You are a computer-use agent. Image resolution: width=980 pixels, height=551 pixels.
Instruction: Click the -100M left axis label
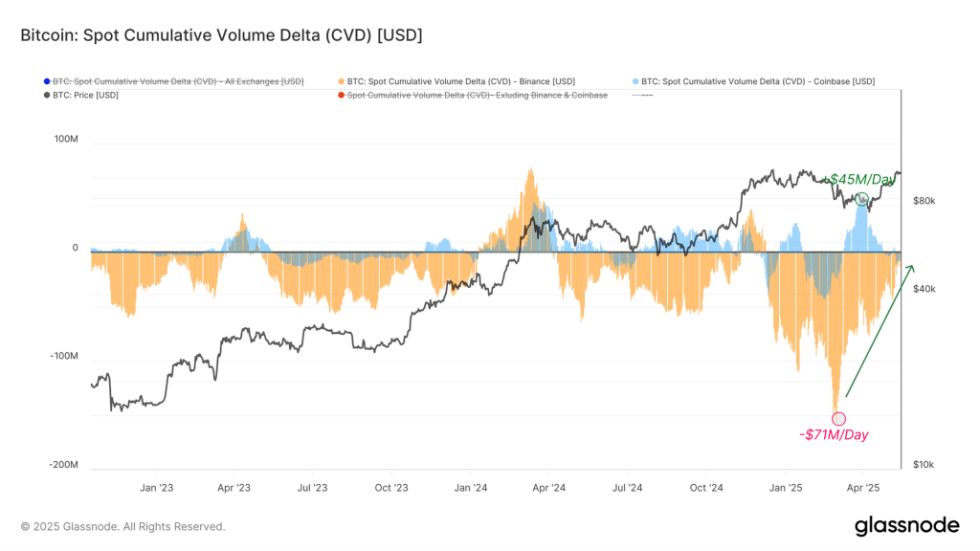coord(64,356)
